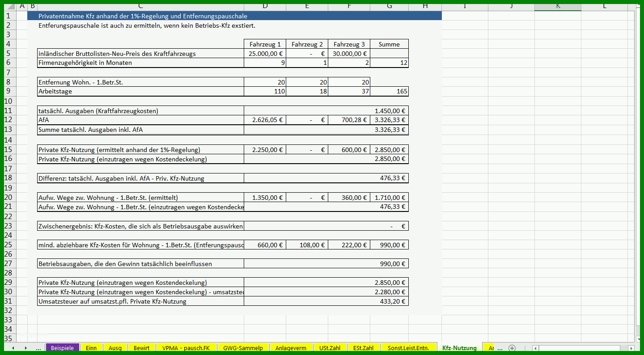Select the Arbeitstage sum value 165
Screen dimensions: 644x355
(389, 91)
